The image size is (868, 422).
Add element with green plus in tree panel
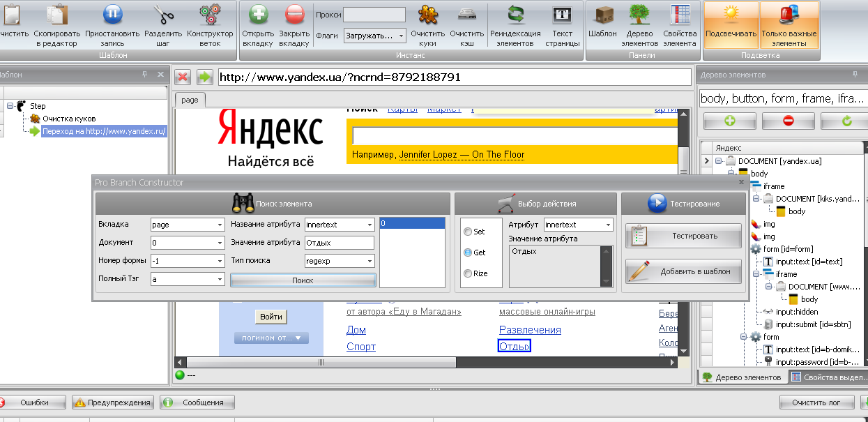pyautogui.click(x=730, y=121)
